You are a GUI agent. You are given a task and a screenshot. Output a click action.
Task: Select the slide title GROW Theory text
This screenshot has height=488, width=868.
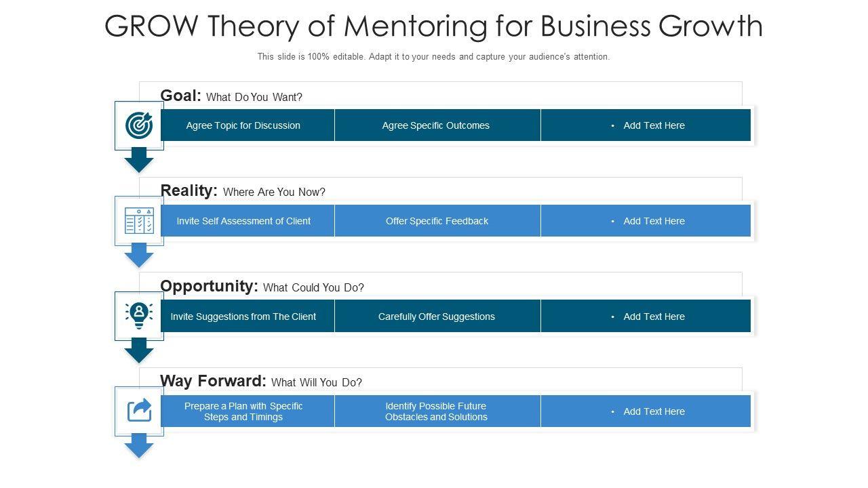[x=434, y=26]
